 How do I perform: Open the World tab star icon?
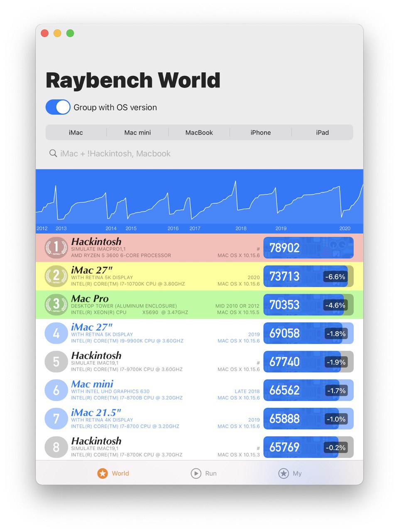tap(103, 473)
